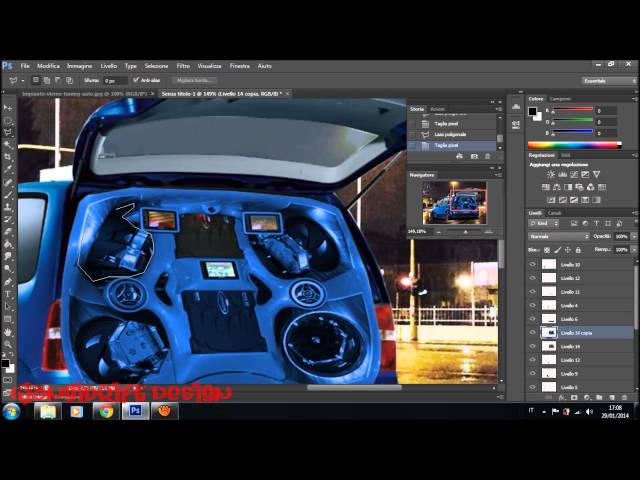Viewport: 640px width, 480px height.
Task: Select the Pen tool
Action: point(8,282)
